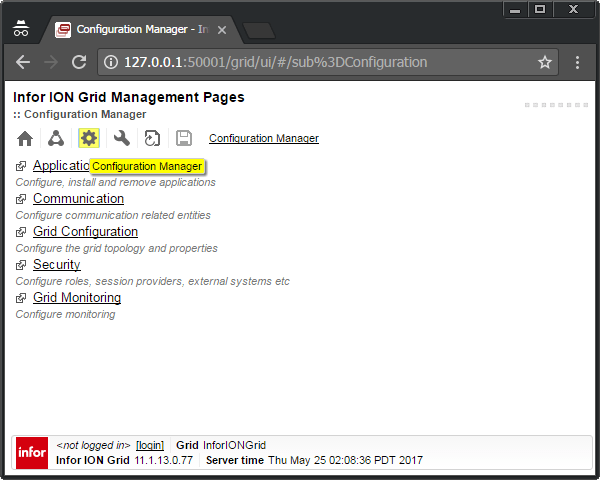Open the topology view icon
This screenshot has width=600, height=480.
tap(57, 139)
